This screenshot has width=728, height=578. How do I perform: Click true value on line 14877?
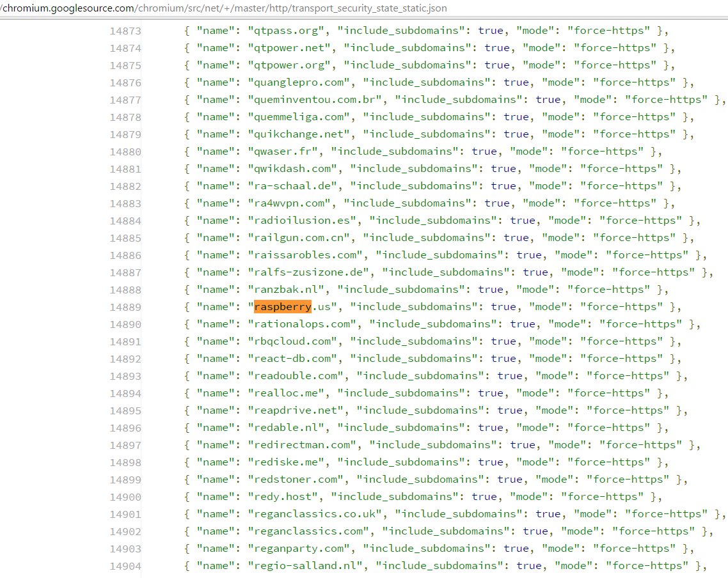coord(548,99)
